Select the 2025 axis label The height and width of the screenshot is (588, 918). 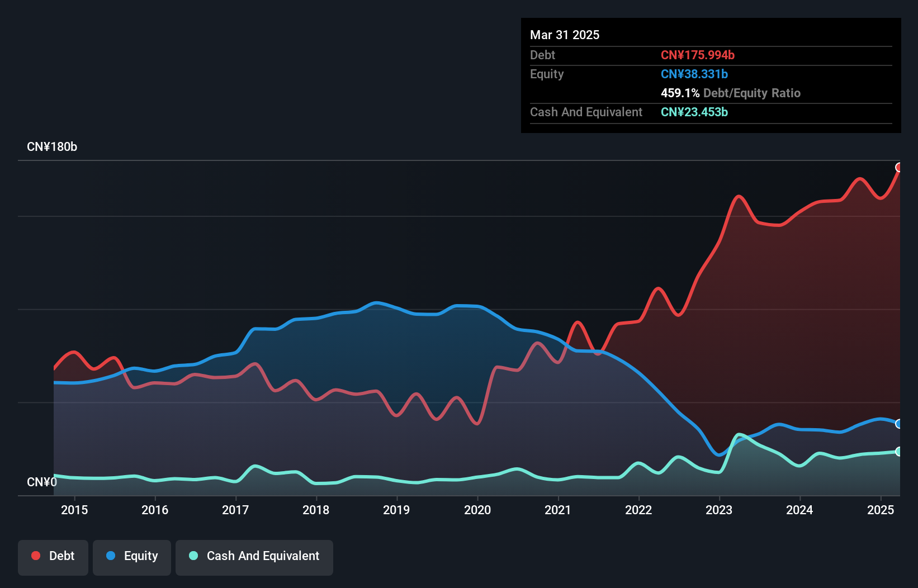[881, 510]
